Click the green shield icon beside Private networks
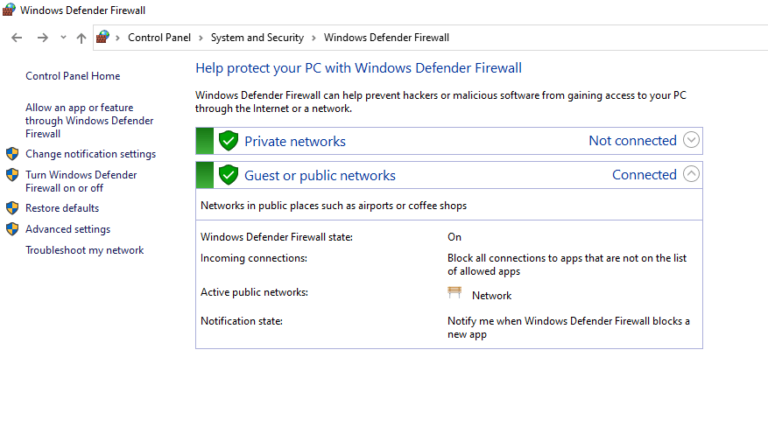Viewport: 768px width, 448px height. point(228,141)
